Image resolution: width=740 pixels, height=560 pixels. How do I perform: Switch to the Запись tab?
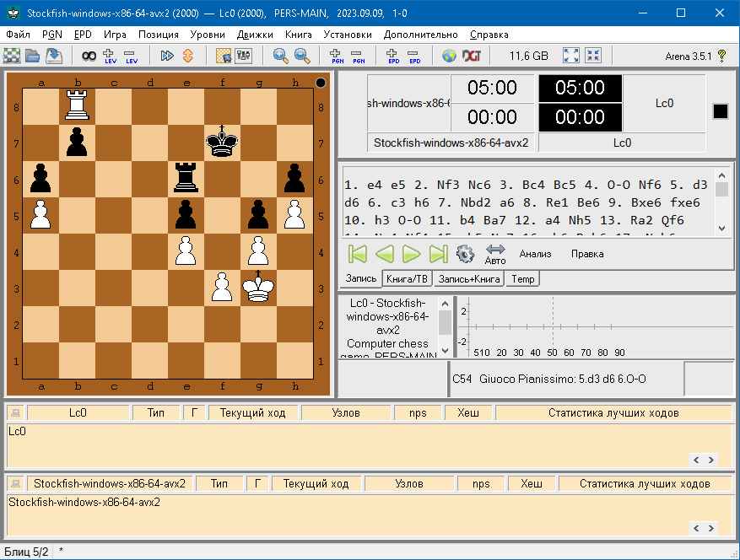[360, 278]
